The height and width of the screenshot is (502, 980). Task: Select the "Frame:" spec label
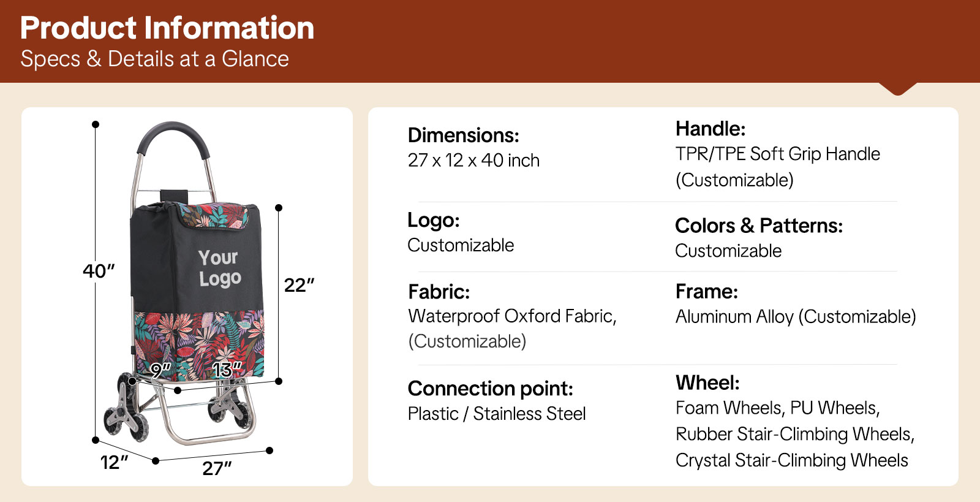coord(706,292)
